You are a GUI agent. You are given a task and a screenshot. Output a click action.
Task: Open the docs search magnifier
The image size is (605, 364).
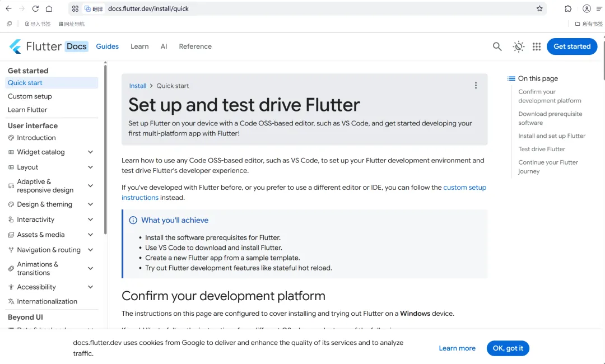tap(497, 46)
